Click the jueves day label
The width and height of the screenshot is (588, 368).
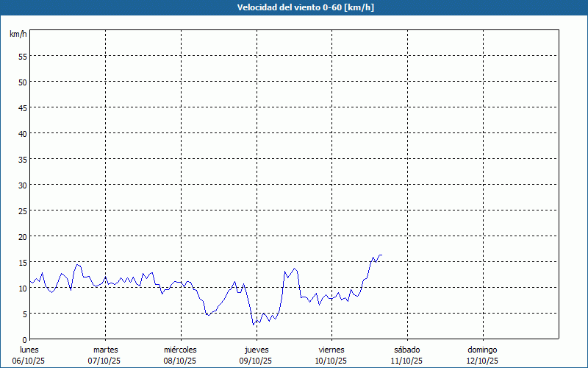pos(256,350)
